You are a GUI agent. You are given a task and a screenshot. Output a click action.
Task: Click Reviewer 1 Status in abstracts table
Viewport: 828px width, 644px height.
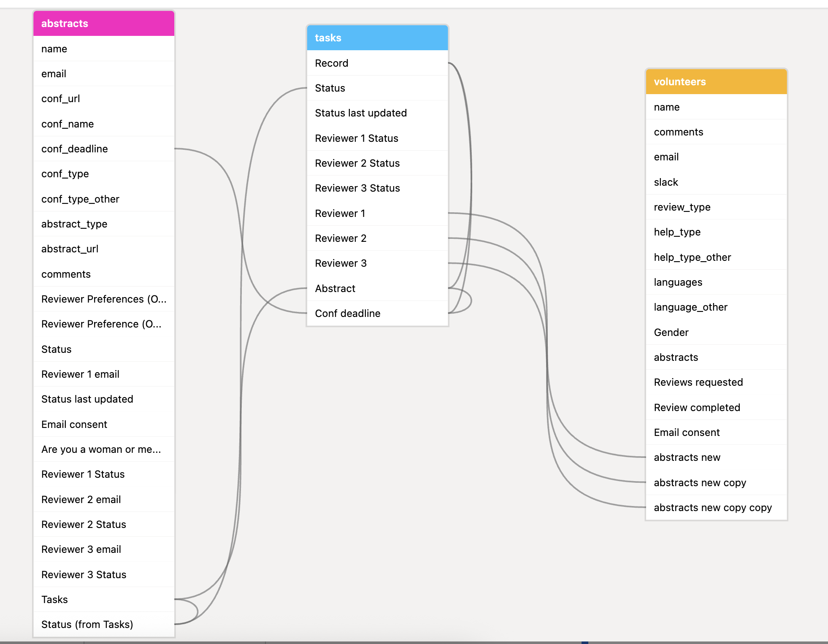(x=104, y=474)
